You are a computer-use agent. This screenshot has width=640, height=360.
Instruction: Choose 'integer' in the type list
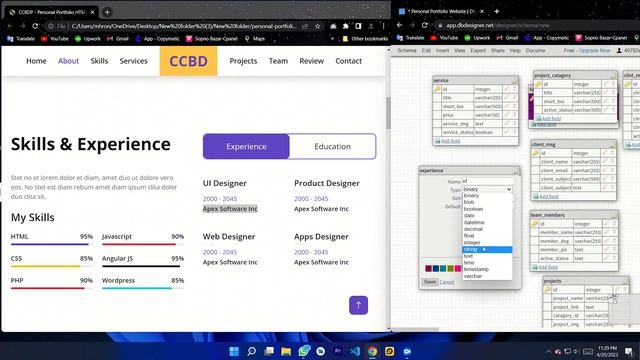(x=472, y=242)
